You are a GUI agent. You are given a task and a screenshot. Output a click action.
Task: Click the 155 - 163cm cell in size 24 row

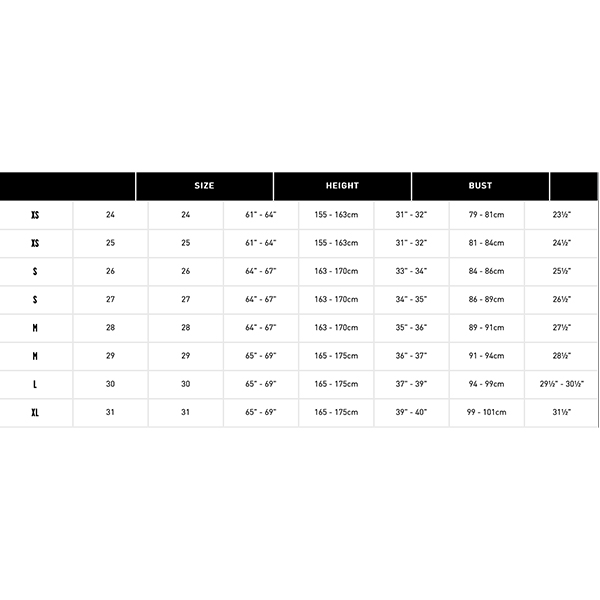coord(336,215)
